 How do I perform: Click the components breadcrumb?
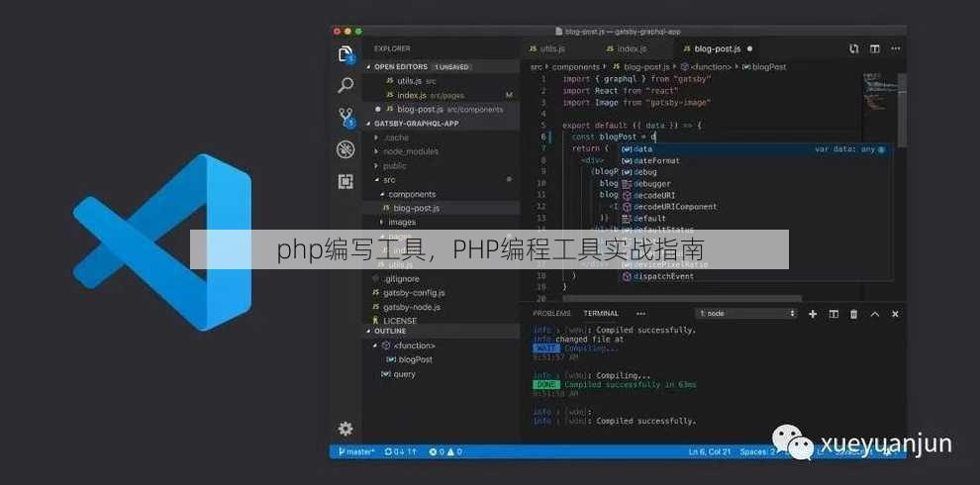click(x=575, y=67)
